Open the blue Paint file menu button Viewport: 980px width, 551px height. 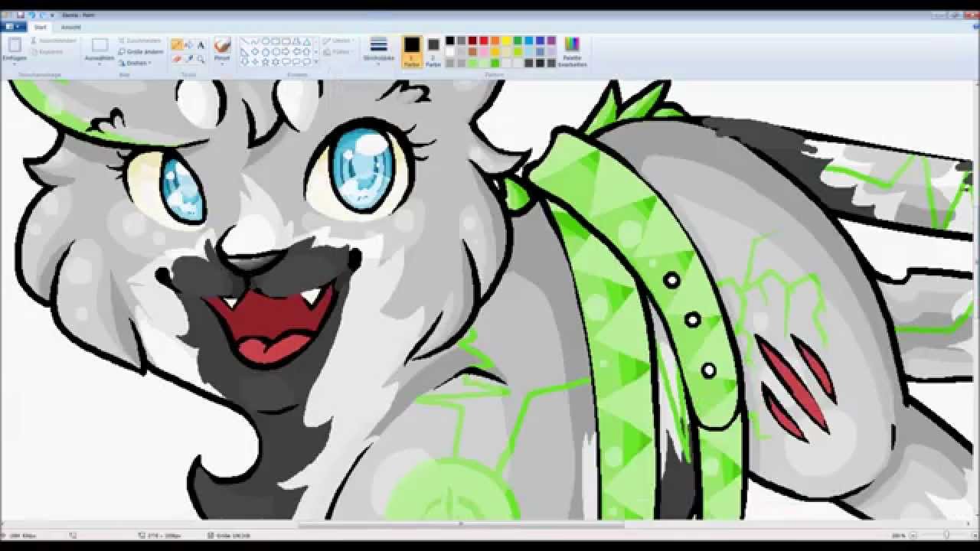(13, 27)
